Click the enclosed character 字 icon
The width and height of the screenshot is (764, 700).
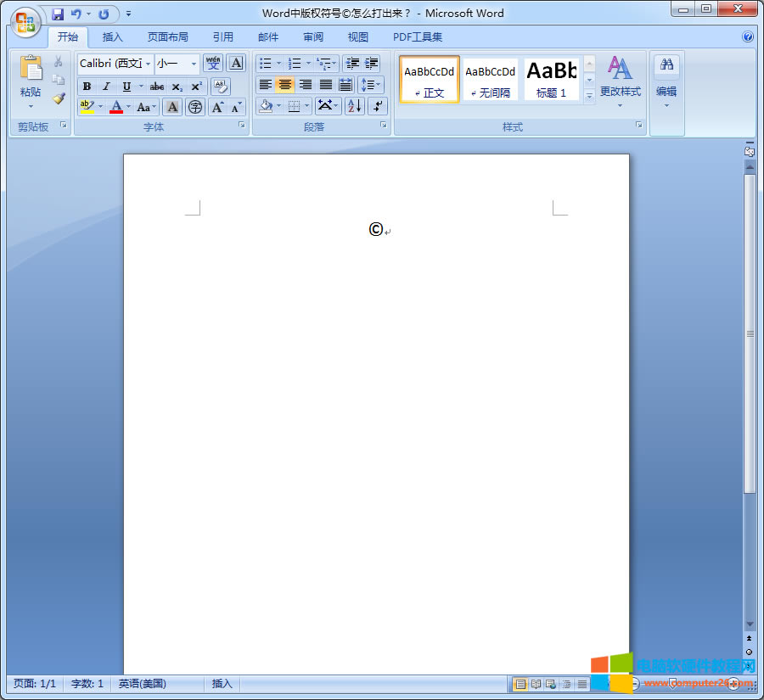pyautogui.click(x=195, y=107)
